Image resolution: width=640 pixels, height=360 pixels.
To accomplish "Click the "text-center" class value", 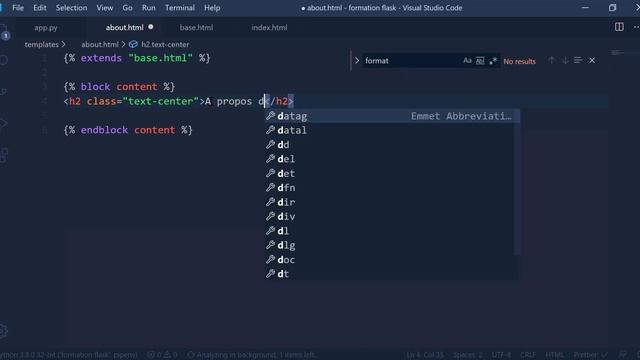I will coord(160,101).
